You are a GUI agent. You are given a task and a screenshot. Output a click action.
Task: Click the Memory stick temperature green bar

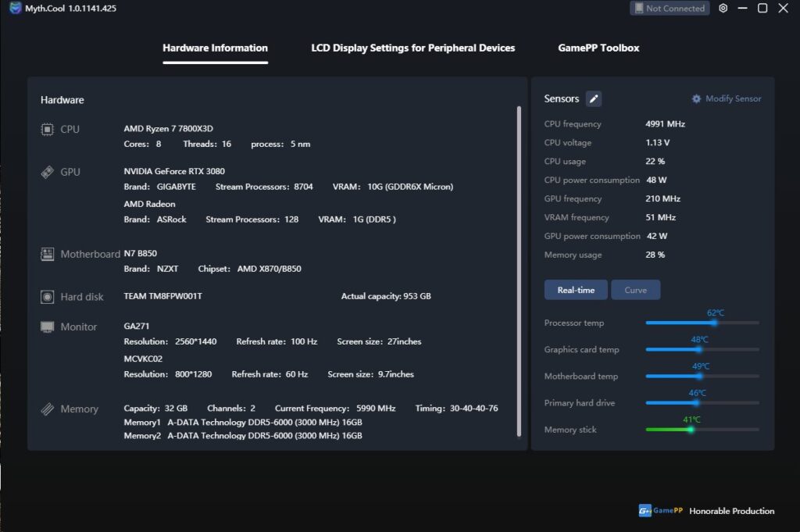coord(667,429)
